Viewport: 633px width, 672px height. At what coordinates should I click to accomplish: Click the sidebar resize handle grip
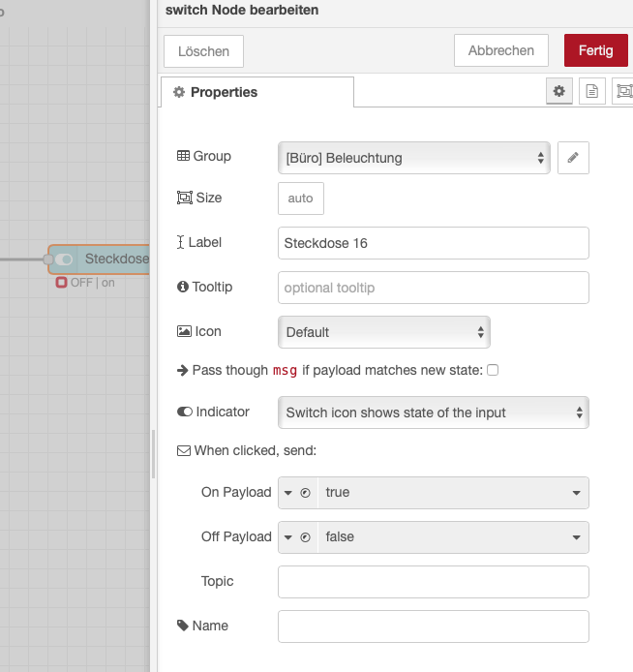pos(153,455)
